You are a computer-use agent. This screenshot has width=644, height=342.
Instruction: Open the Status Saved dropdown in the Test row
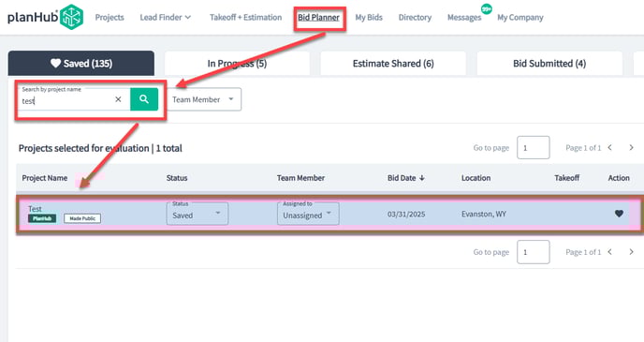pos(198,214)
